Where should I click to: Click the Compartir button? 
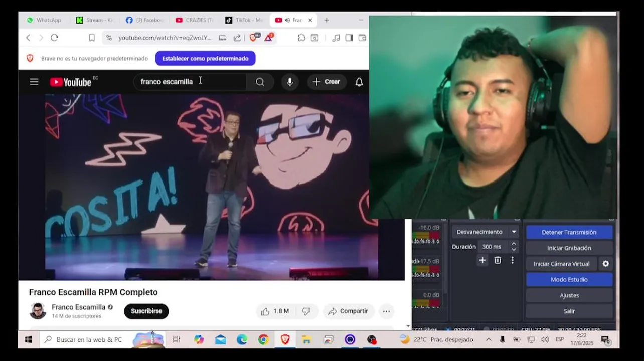[x=349, y=311]
